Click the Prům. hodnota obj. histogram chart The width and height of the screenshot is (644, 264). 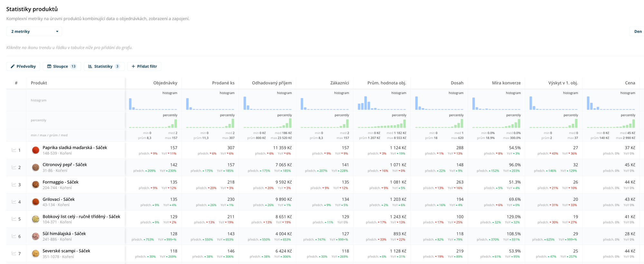pos(382,103)
